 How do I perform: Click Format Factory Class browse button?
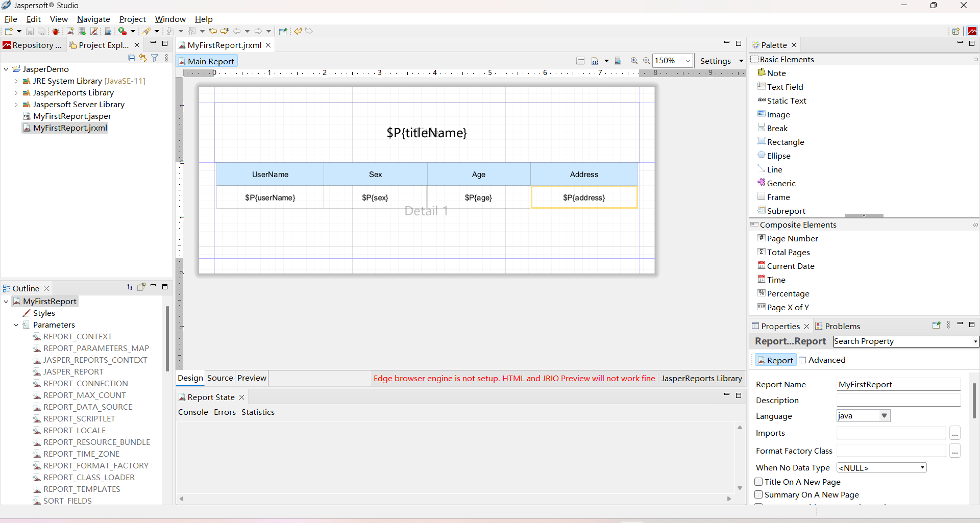[x=955, y=451]
